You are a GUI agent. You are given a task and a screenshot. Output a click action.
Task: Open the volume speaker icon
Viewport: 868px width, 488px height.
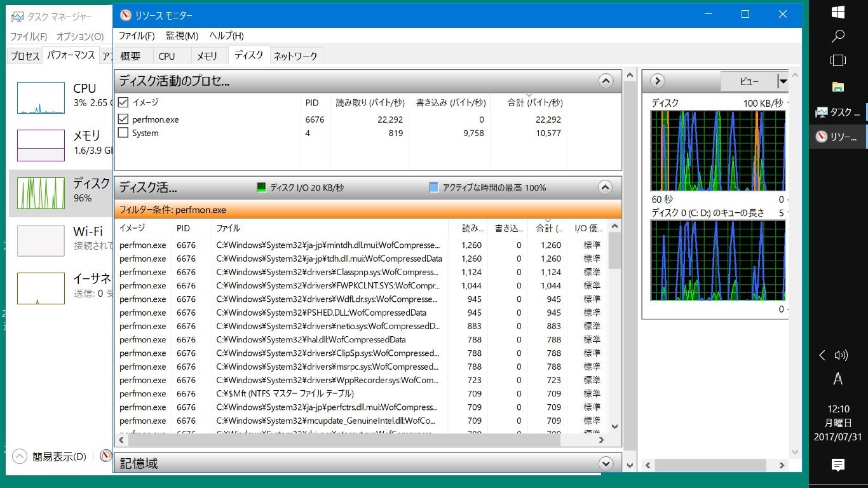(x=841, y=355)
